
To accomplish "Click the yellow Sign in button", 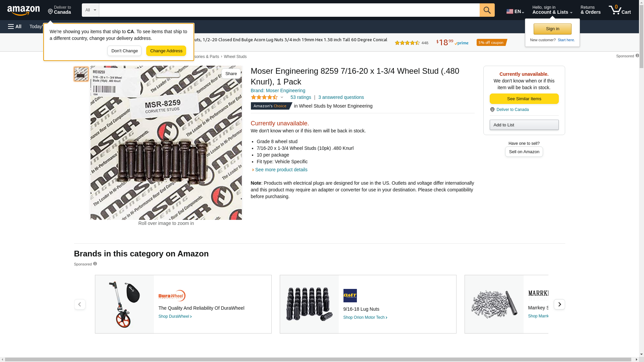I will click(x=552, y=29).
